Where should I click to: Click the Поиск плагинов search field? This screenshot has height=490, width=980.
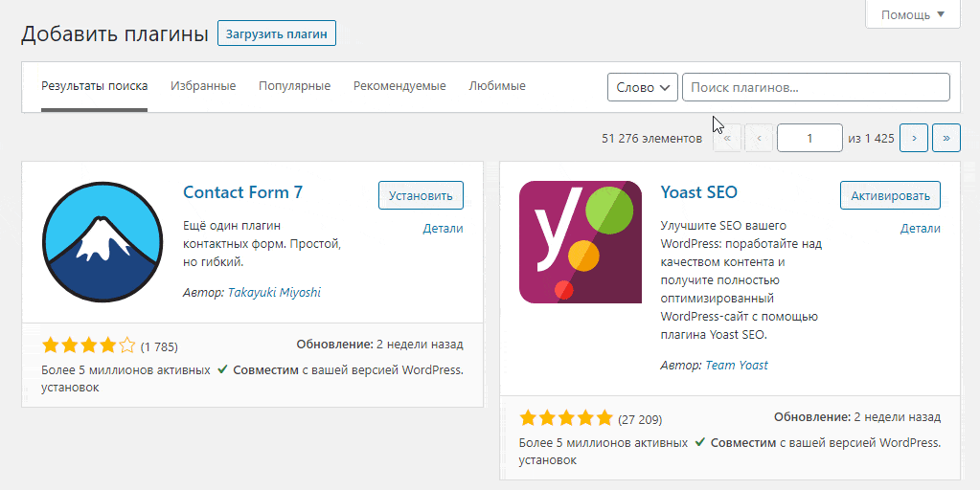click(x=816, y=87)
